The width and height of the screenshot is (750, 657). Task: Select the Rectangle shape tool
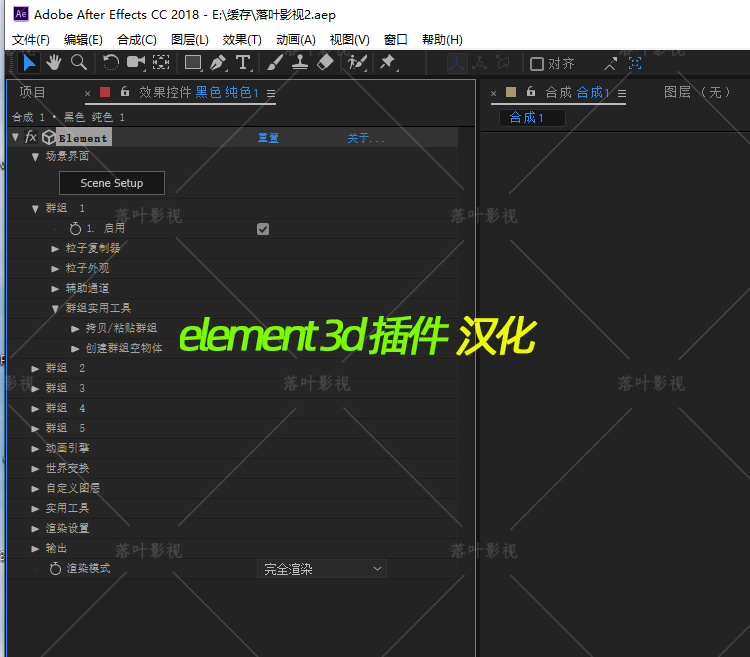click(x=193, y=63)
